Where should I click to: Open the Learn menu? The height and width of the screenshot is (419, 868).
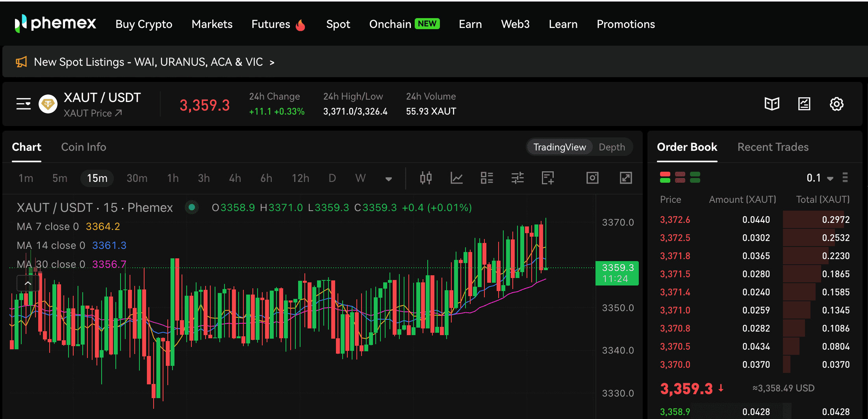tap(563, 24)
